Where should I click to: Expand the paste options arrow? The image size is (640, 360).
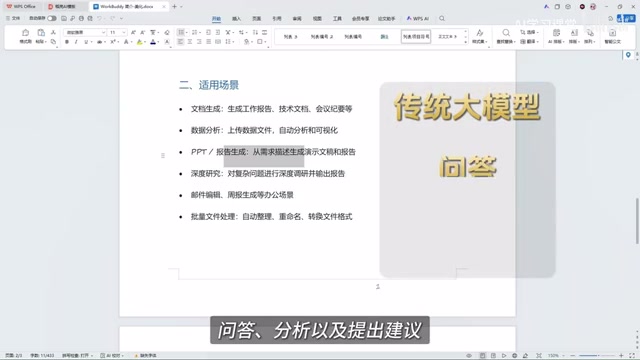(45, 42)
